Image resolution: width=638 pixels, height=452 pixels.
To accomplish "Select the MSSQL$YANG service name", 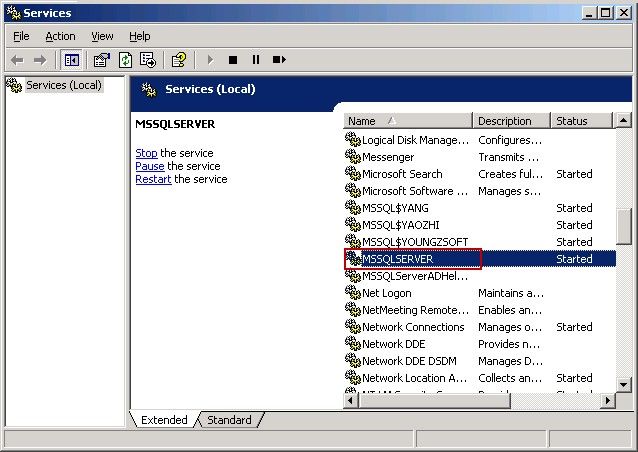I will [x=395, y=208].
